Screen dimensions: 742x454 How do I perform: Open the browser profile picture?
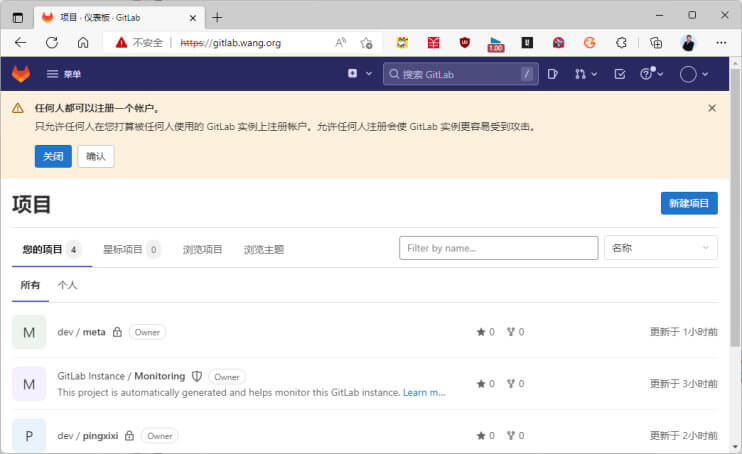[x=689, y=43]
